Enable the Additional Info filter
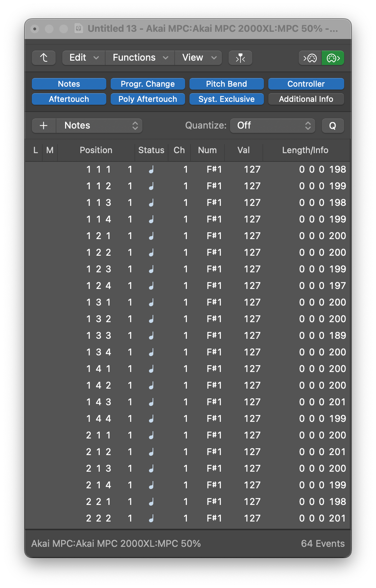Viewport: 376px width, 588px height. click(x=306, y=99)
